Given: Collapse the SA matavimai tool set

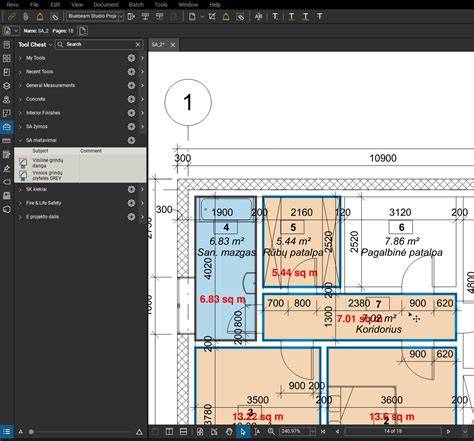Looking at the screenshot, I should [20, 140].
